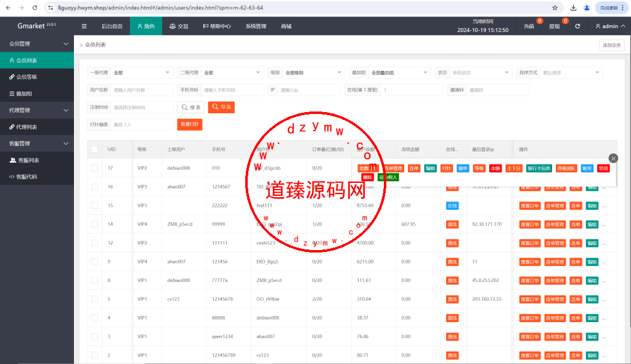Open the 充值 recharge notifications

tap(529, 26)
